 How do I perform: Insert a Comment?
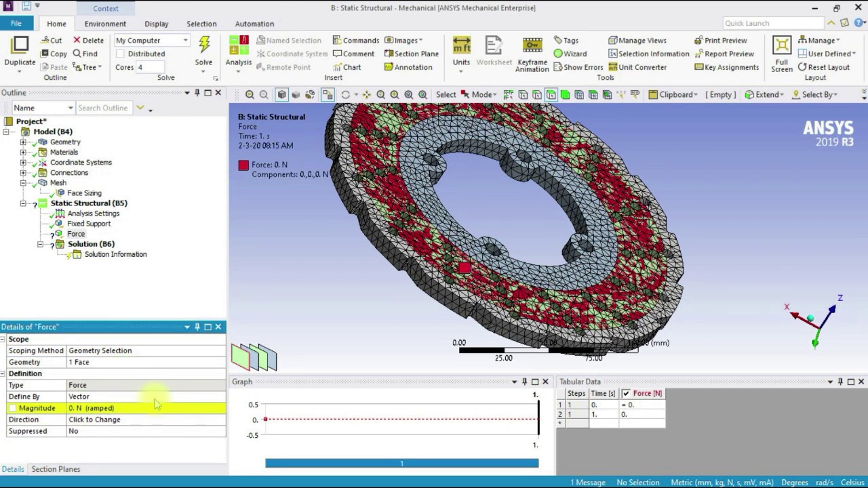[x=353, y=54]
